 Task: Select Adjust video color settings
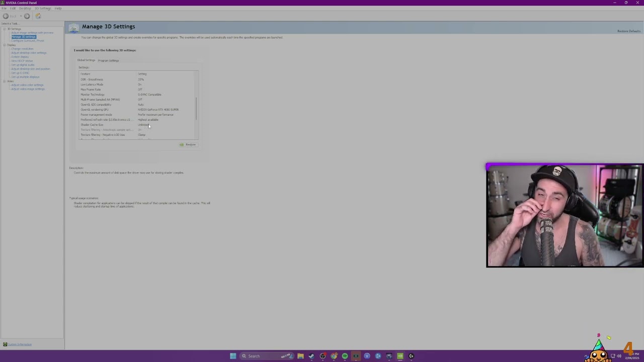[x=27, y=85]
